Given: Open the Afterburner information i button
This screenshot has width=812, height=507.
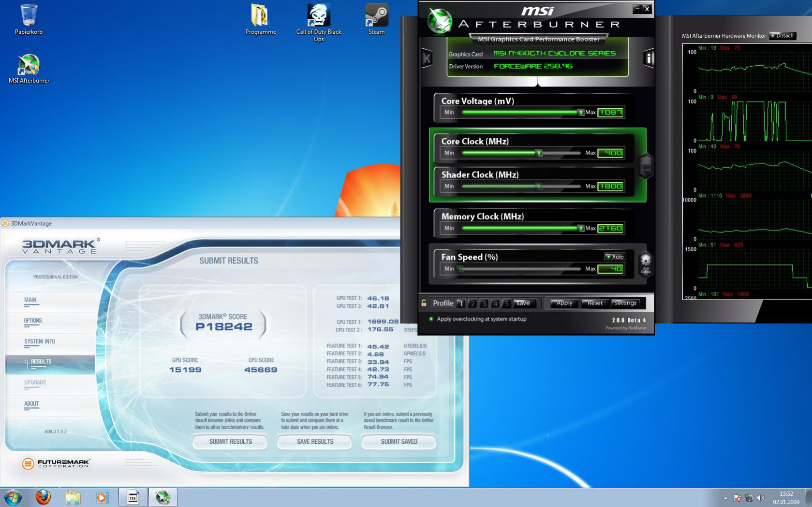Looking at the screenshot, I should 649,58.
